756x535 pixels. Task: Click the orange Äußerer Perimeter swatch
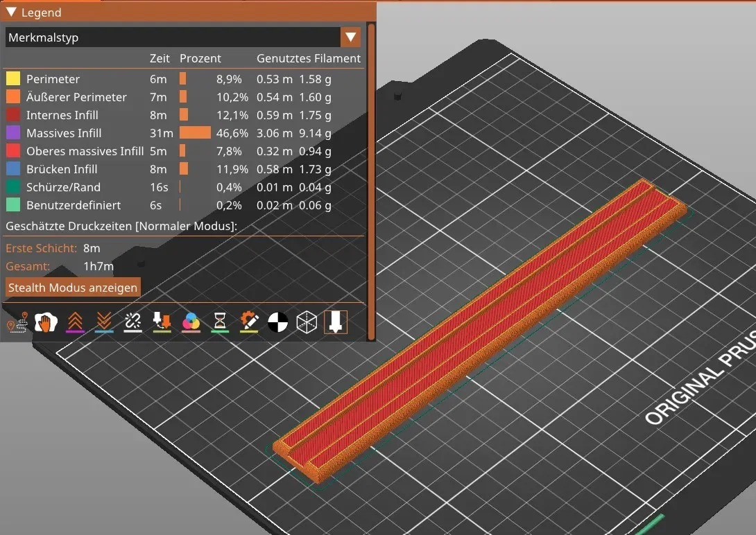pyautogui.click(x=13, y=97)
